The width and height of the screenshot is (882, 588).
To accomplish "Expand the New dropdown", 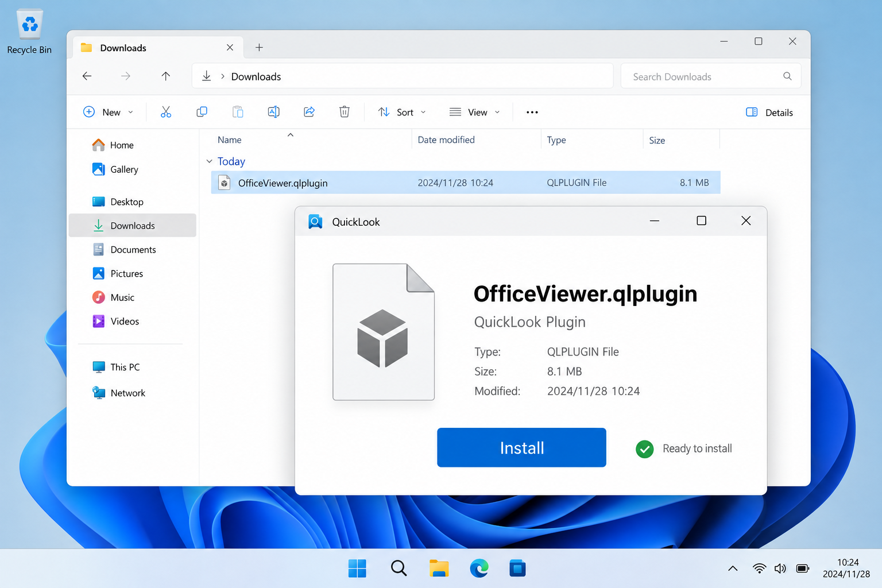I will [x=109, y=112].
